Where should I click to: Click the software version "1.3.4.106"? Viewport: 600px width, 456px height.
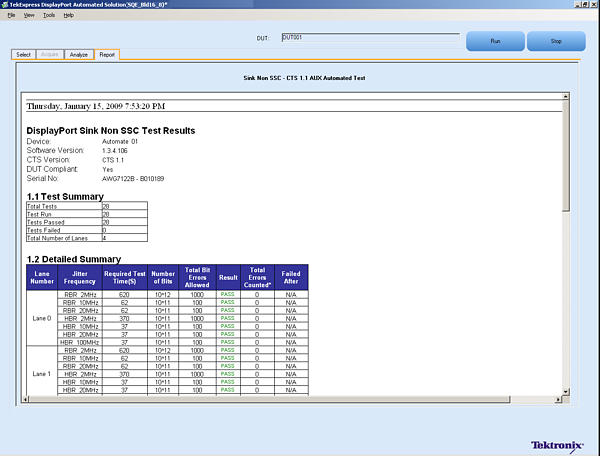115,151
